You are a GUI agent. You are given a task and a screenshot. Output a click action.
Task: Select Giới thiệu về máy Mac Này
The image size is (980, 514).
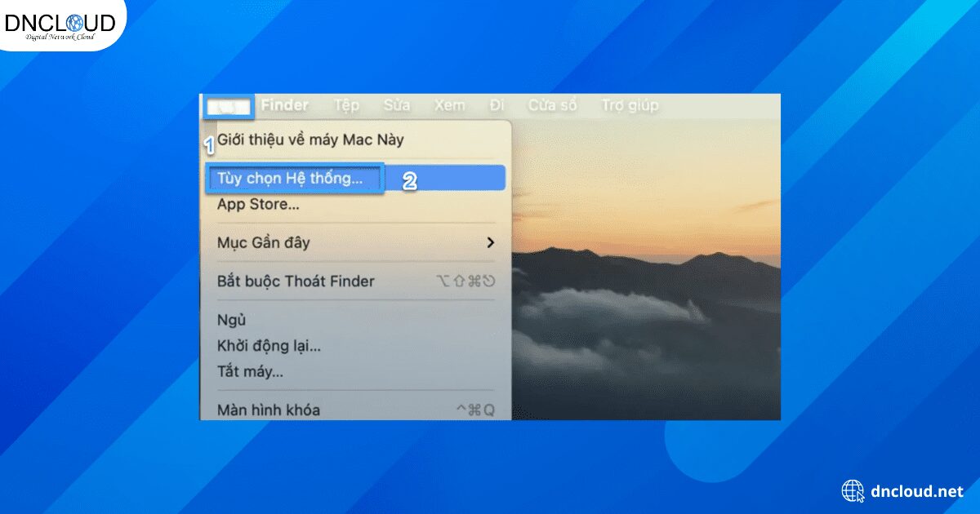point(356,140)
